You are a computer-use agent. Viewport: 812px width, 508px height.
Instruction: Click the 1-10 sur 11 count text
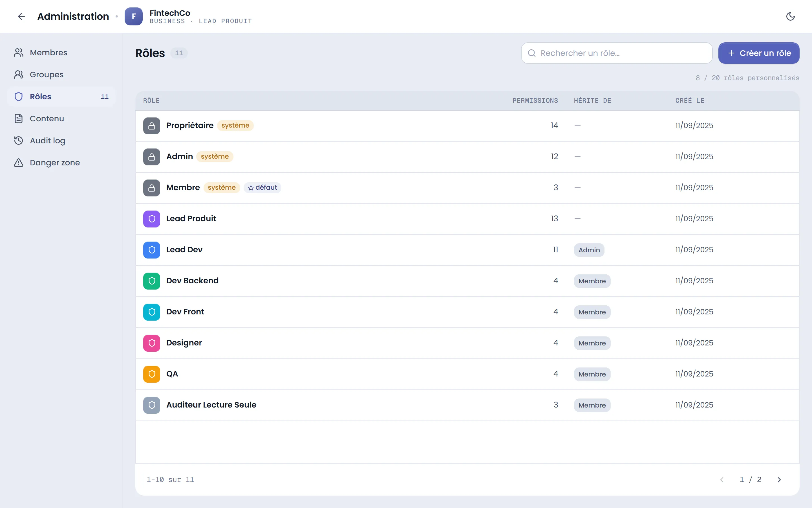[170, 479]
